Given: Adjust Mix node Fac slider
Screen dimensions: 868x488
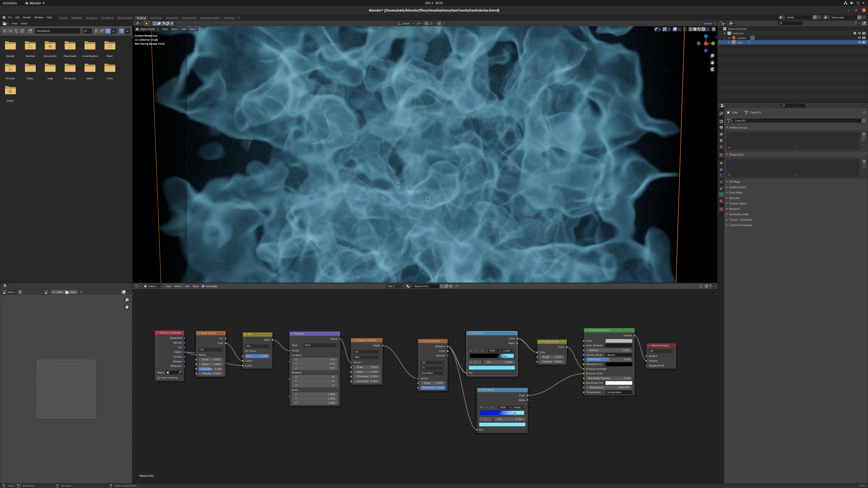Looking at the screenshot, I should pyautogui.click(x=257, y=356).
